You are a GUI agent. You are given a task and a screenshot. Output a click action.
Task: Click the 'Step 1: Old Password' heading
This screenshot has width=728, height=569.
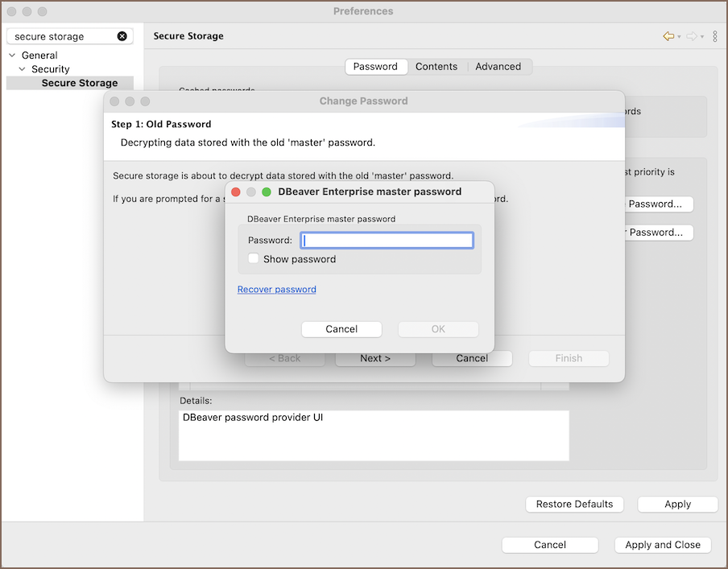click(161, 124)
